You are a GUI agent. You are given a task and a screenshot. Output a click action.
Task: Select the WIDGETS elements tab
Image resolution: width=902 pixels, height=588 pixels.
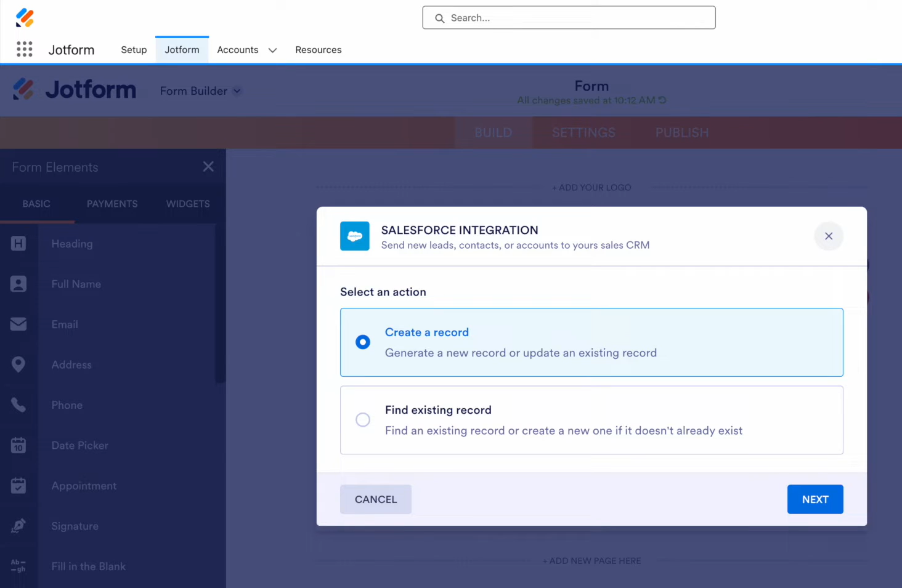point(188,204)
